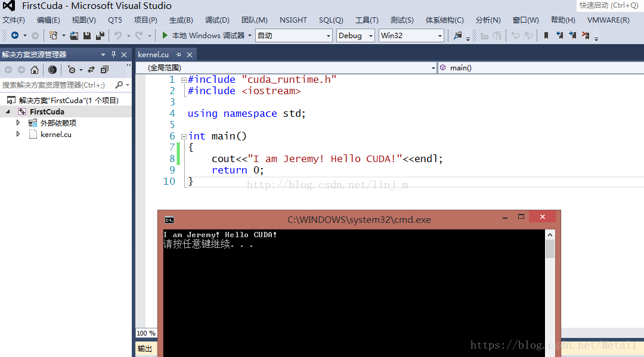Screen dimensions: 644x357
Task: Click the Navigate Forward arrow in toolbar
Action: 35,36
